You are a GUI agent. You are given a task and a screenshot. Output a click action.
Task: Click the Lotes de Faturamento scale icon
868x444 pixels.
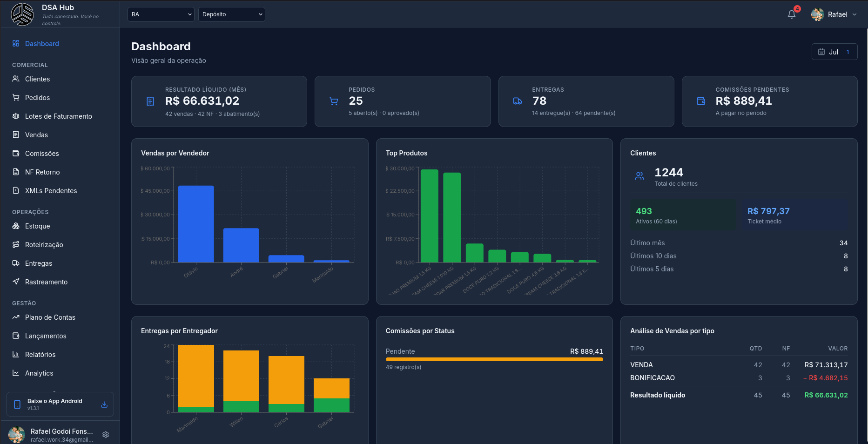[x=16, y=116]
